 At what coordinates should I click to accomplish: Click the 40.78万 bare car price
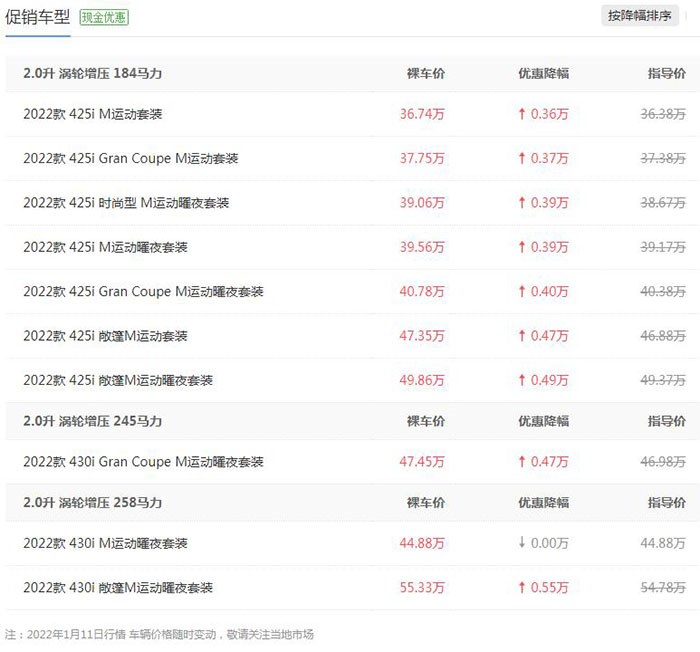coord(422,291)
